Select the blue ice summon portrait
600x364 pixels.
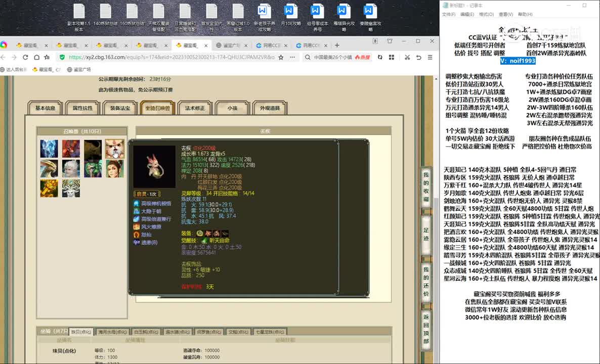click(50, 149)
